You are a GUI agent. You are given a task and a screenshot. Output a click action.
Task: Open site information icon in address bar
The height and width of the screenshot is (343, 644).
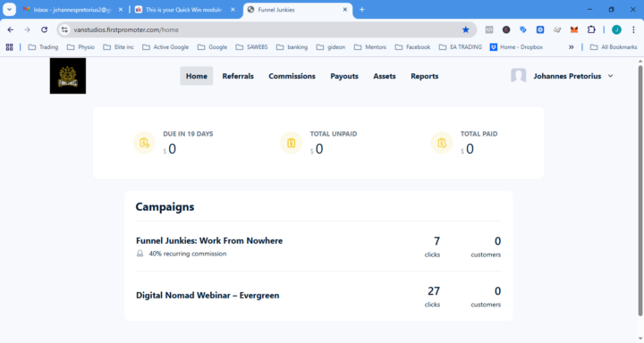[x=64, y=29]
